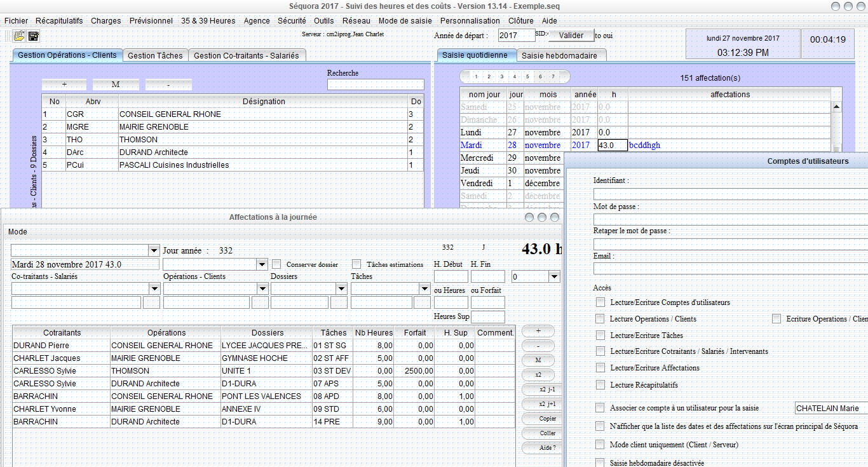Tick Associer ce compte à un utilisateur
868x467 pixels.
coord(600,408)
